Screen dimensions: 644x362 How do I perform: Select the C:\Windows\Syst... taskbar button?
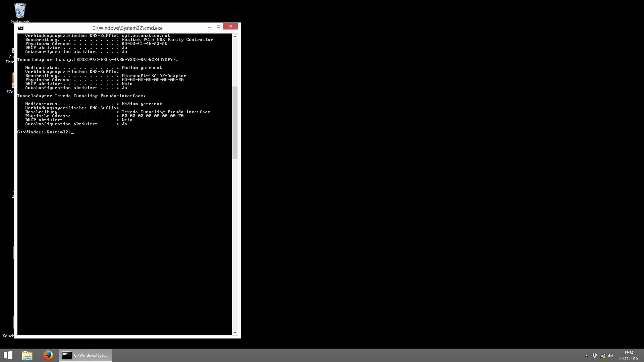pos(86,355)
